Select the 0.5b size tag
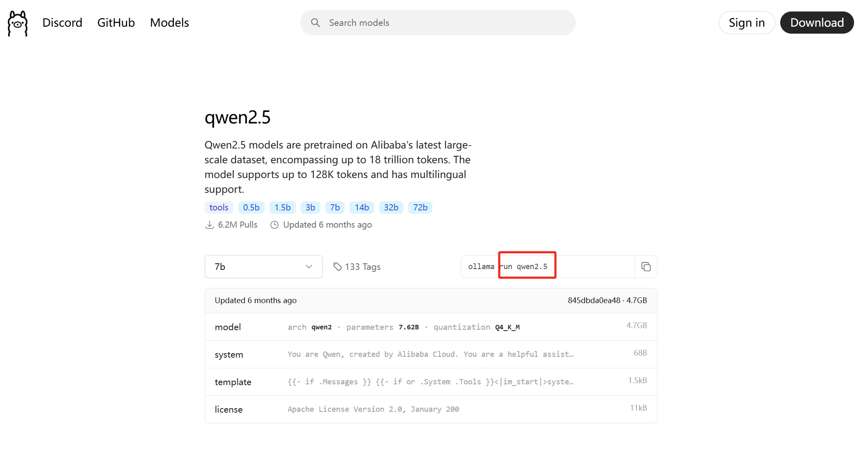 click(251, 208)
